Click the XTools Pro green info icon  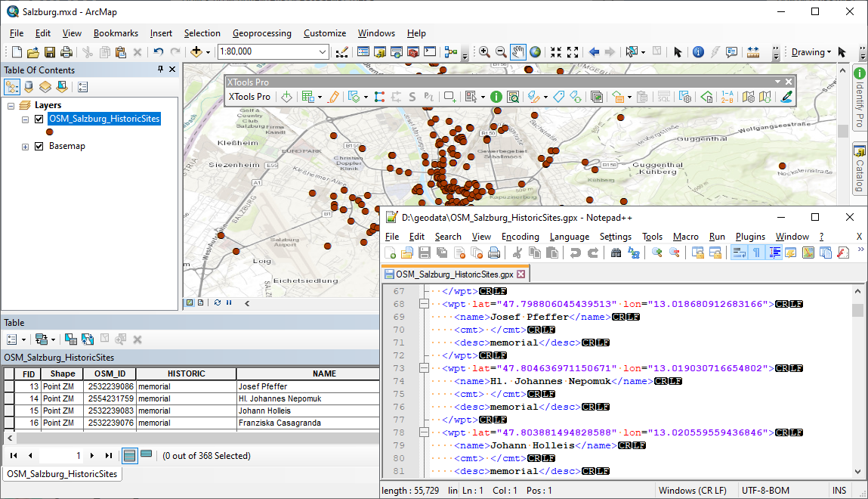click(496, 97)
